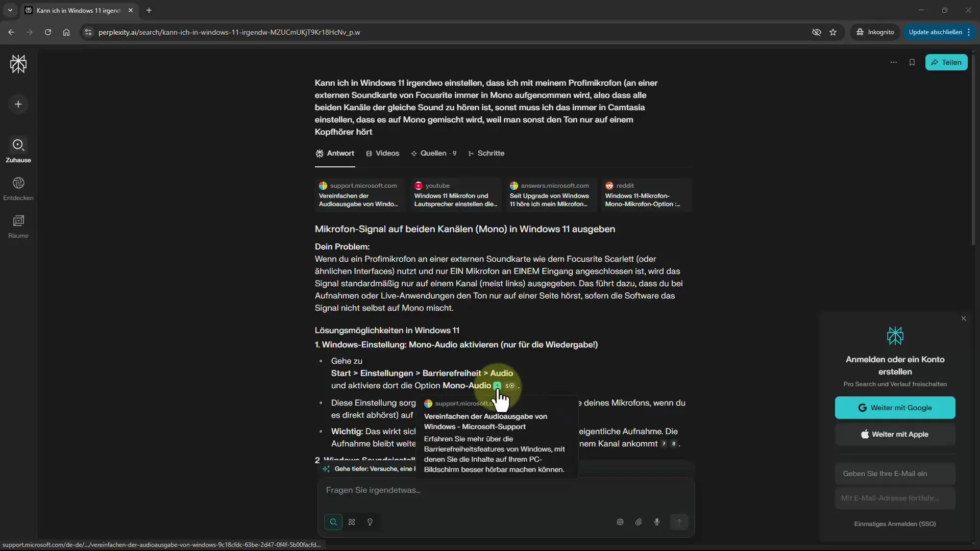Click the send arrow button
The width and height of the screenshot is (980, 551).
(679, 522)
